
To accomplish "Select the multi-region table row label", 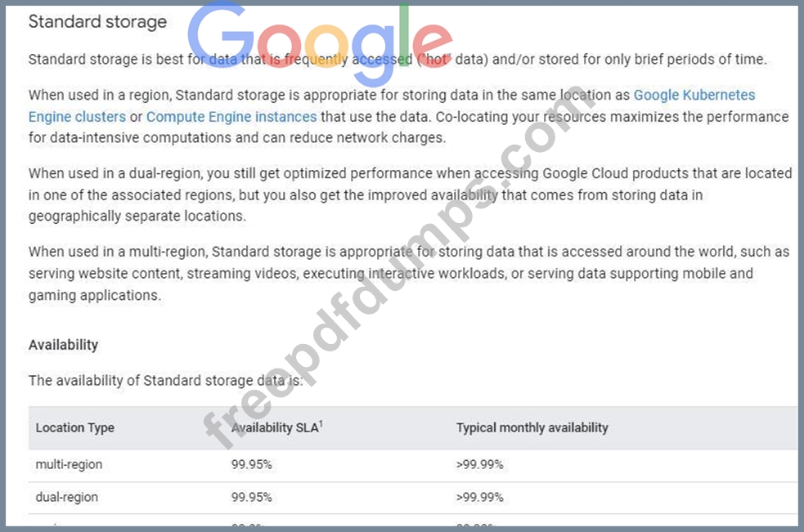I will [x=69, y=464].
